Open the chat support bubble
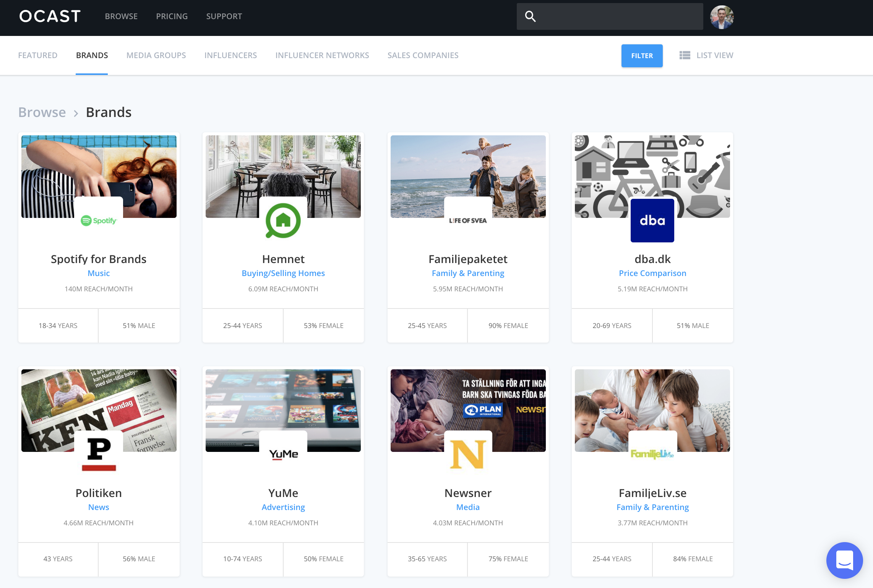873x588 pixels. [844, 560]
